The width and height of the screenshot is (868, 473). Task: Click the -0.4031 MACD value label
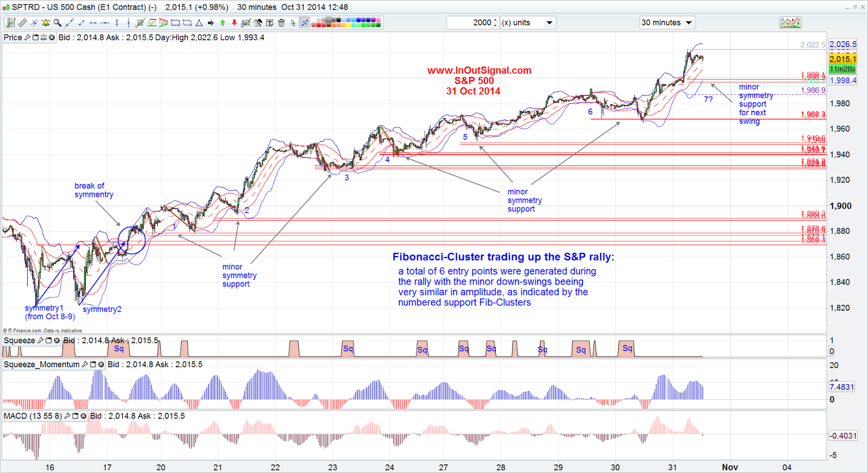(x=843, y=436)
